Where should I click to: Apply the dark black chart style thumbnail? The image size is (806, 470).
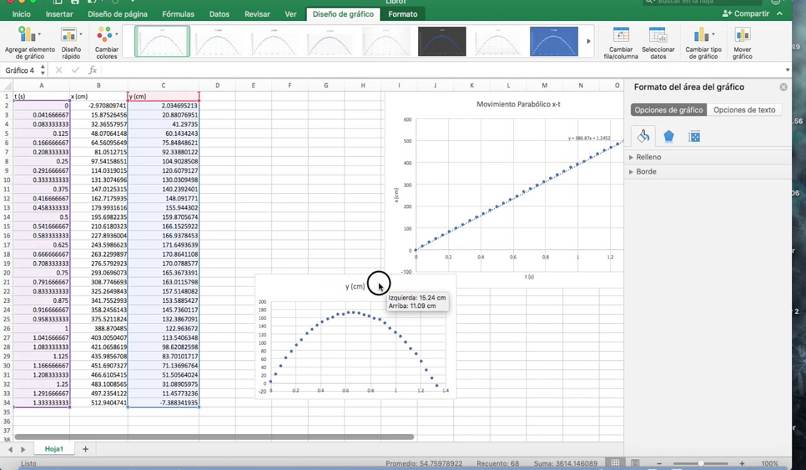pos(442,41)
